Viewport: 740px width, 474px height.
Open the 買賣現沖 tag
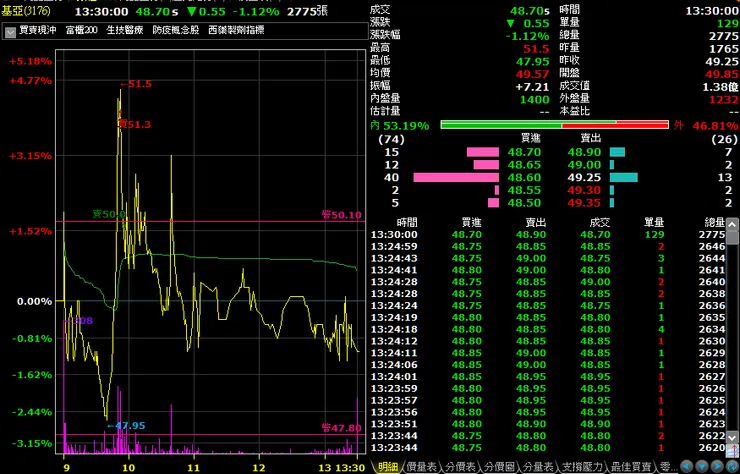[38, 30]
